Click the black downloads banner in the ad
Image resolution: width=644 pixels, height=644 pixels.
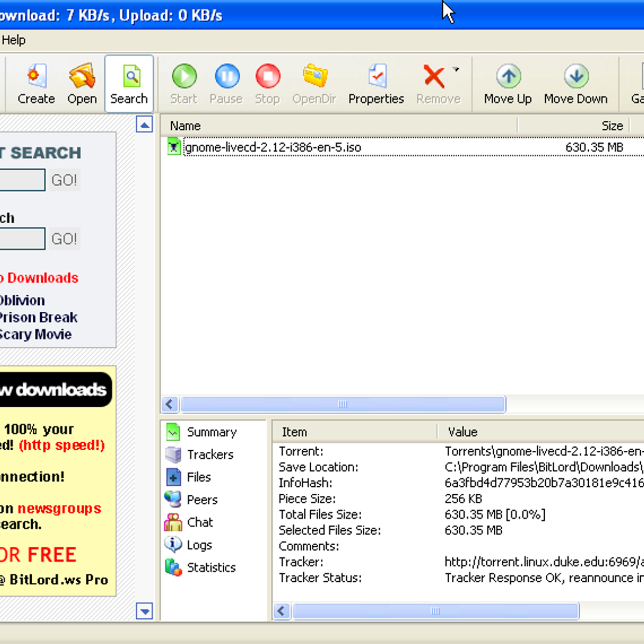pyautogui.click(x=56, y=389)
